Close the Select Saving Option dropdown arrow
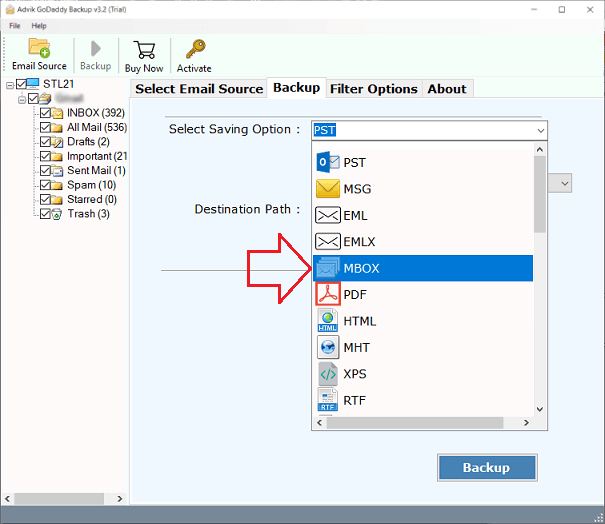 point(541,130)
